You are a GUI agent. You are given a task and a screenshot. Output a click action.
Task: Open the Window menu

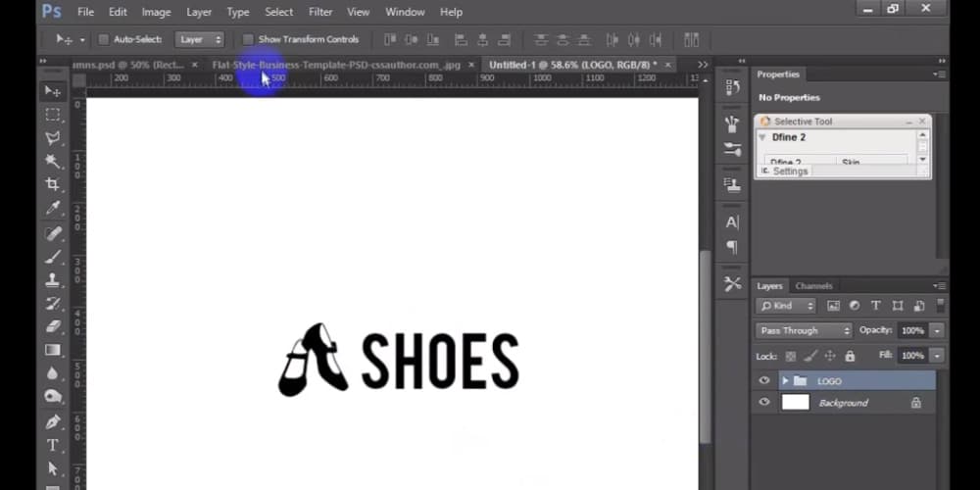coord(405,12)
